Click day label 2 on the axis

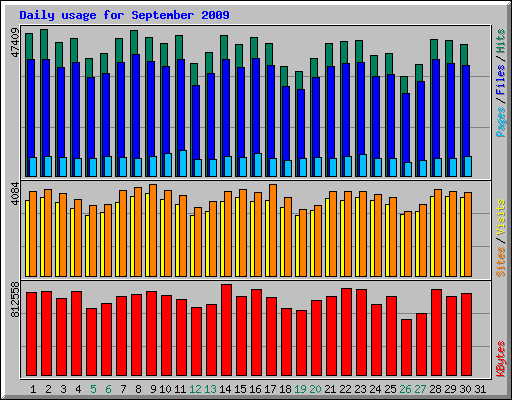(48, 389)
